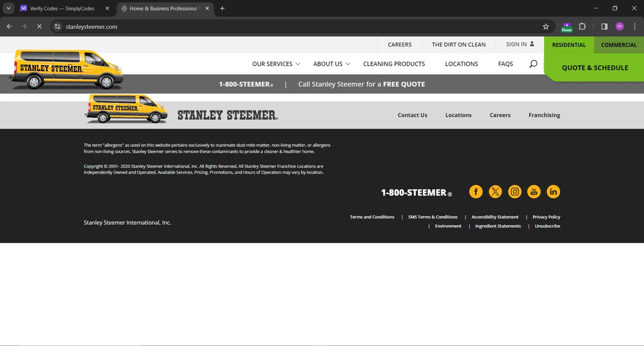Open the Careers top bar link
This screenshot has height=346, width=644.
(400, 45)
